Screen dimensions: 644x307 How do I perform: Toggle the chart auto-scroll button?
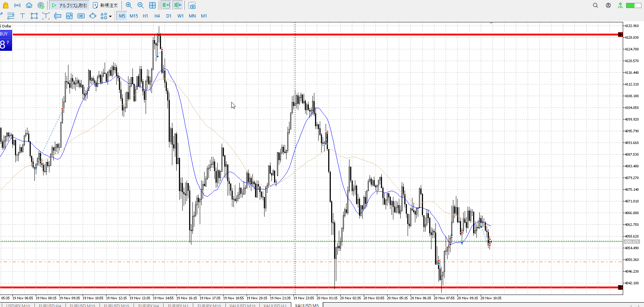(x=166, y=5)
